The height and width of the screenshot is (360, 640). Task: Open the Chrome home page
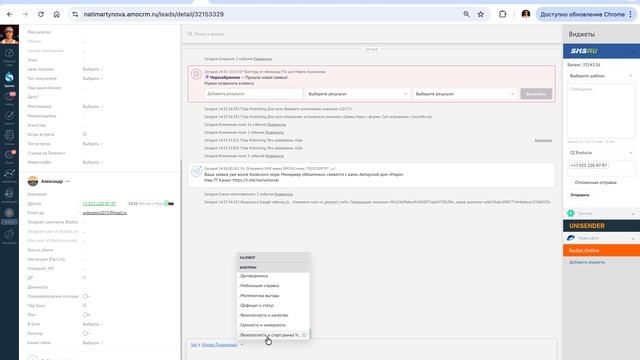coord(57,14)
